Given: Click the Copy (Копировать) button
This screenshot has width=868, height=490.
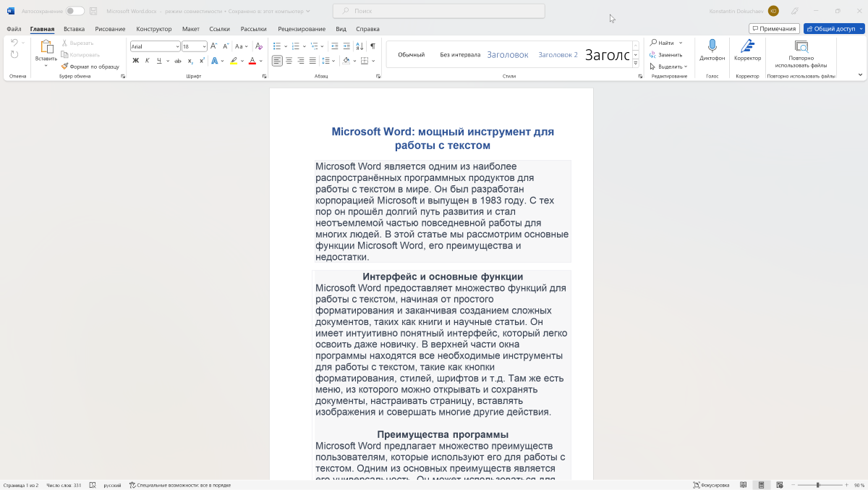Looking at the screenshot, I should click(x=80, y=54).
